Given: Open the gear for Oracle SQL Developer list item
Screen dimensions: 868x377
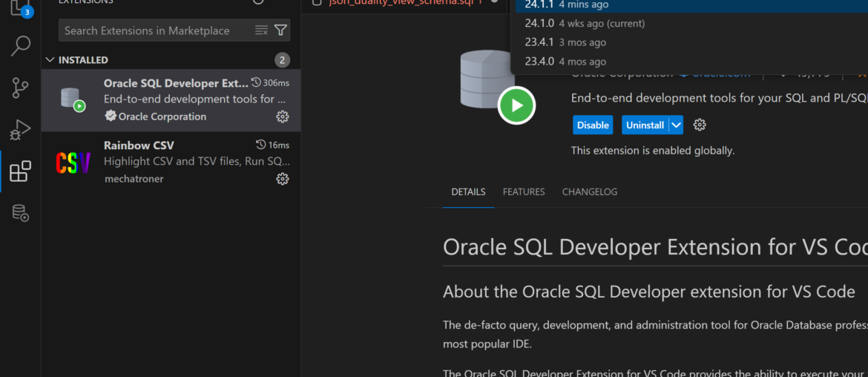Looking at the screenshot, I should pyautogui.click(x=283, y=117).
